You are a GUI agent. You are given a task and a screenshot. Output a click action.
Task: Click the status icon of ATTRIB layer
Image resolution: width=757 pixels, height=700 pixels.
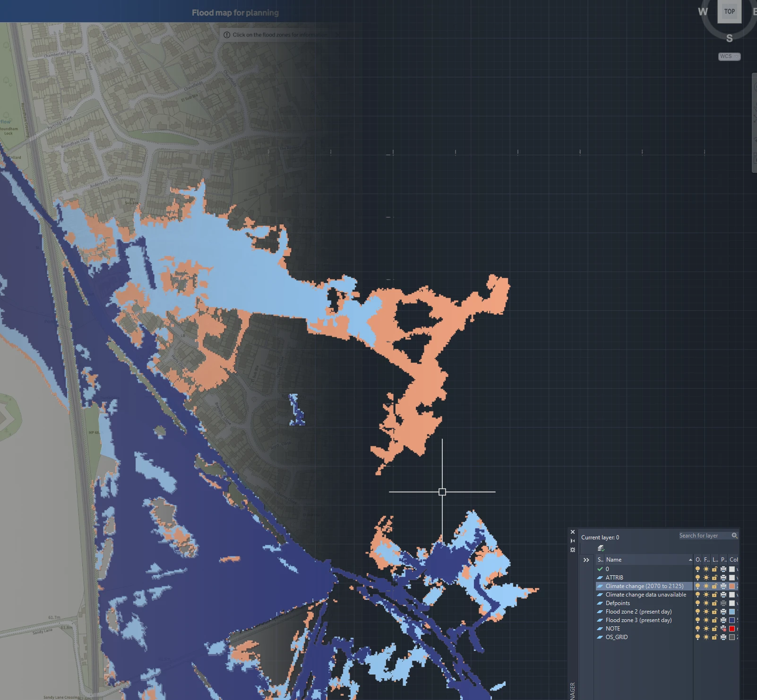pyautogui.click(x=600, y=578)
